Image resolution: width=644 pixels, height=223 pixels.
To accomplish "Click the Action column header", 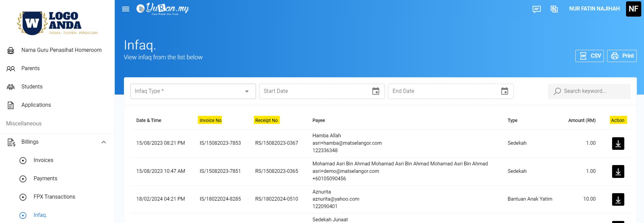I will click(618, 120).
